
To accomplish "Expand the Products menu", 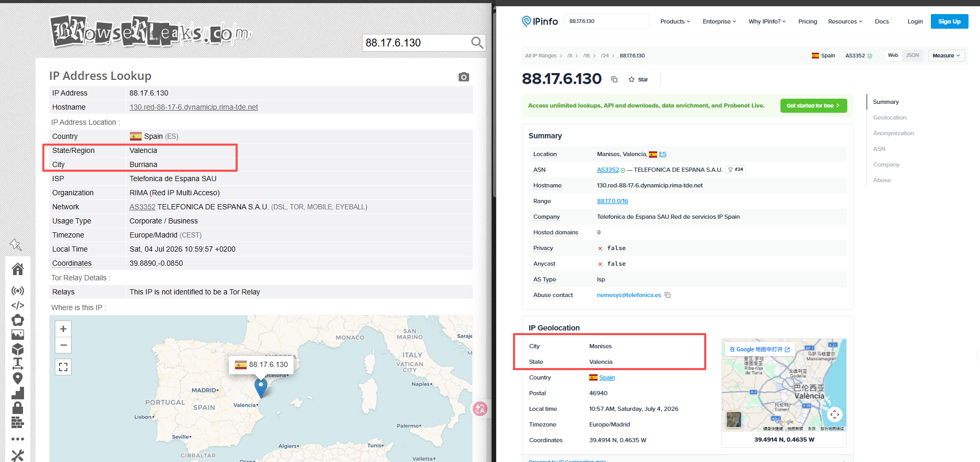I will click(x=675, y=21).
